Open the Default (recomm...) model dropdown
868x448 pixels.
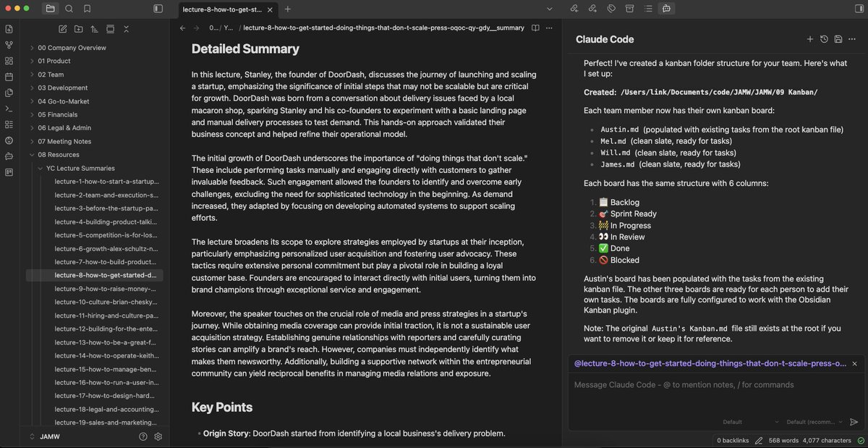[814, 422]
